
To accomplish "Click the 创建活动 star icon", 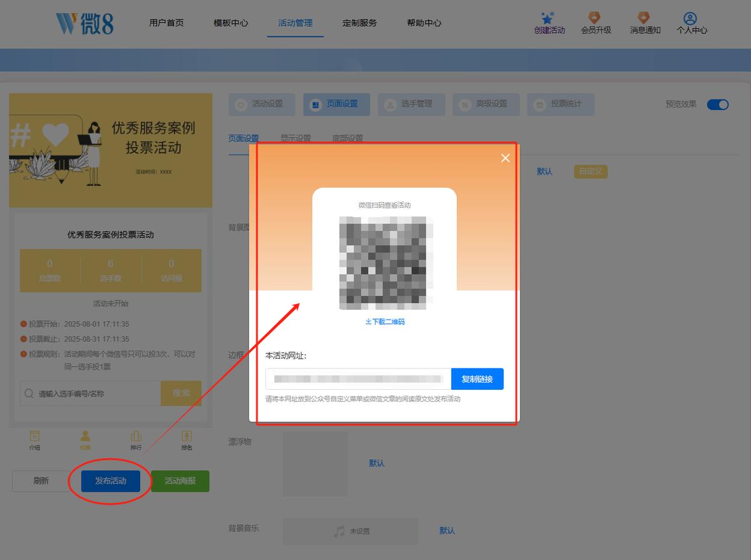I will (549, 18).
